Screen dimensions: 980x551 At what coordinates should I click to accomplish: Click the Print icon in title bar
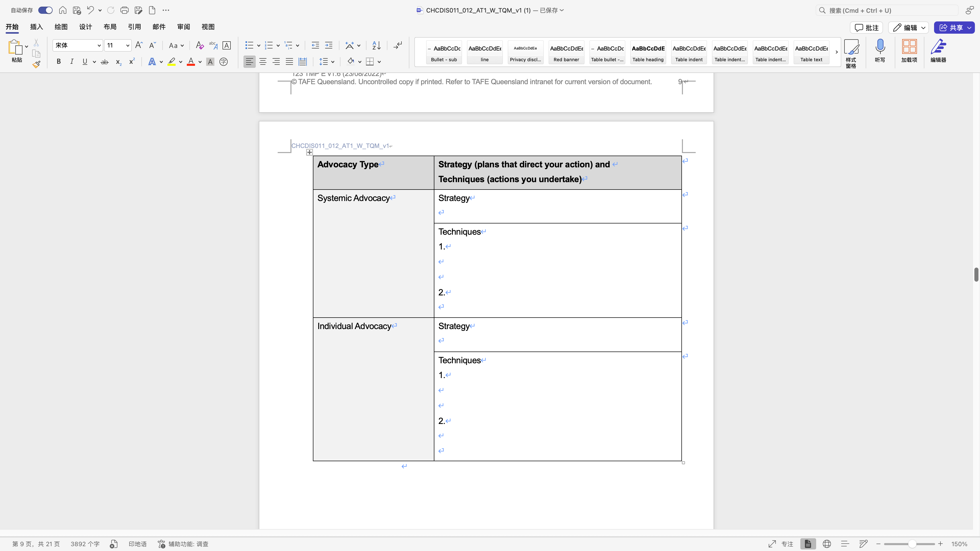124,10
